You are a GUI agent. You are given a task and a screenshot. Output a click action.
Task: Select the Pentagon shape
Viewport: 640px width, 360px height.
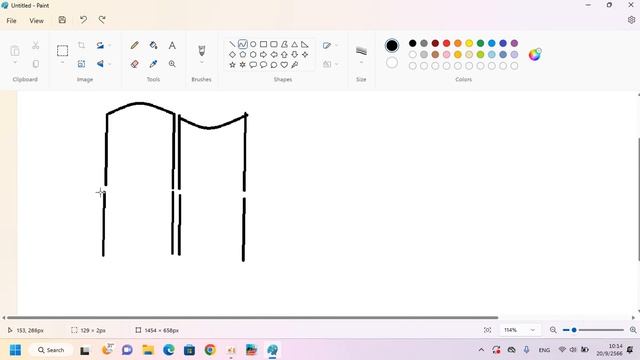242,54
